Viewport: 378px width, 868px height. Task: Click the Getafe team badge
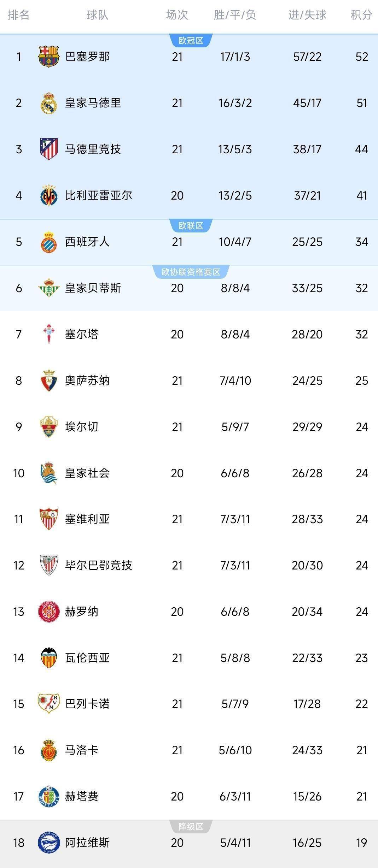[48, 796]
